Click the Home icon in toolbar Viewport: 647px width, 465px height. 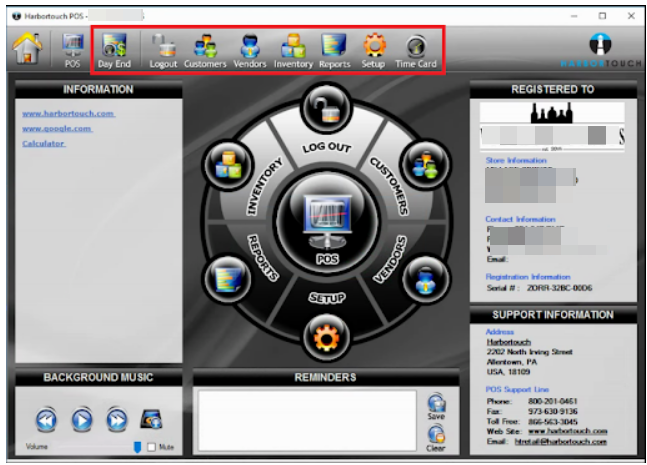(x=26, y=50)
